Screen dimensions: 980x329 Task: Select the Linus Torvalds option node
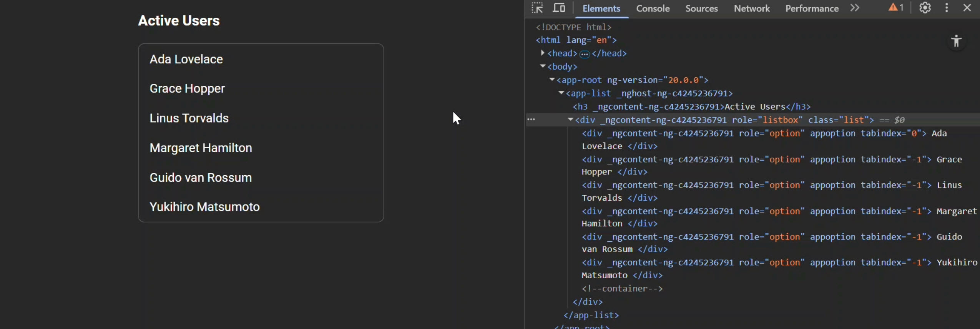pos(772,191)
